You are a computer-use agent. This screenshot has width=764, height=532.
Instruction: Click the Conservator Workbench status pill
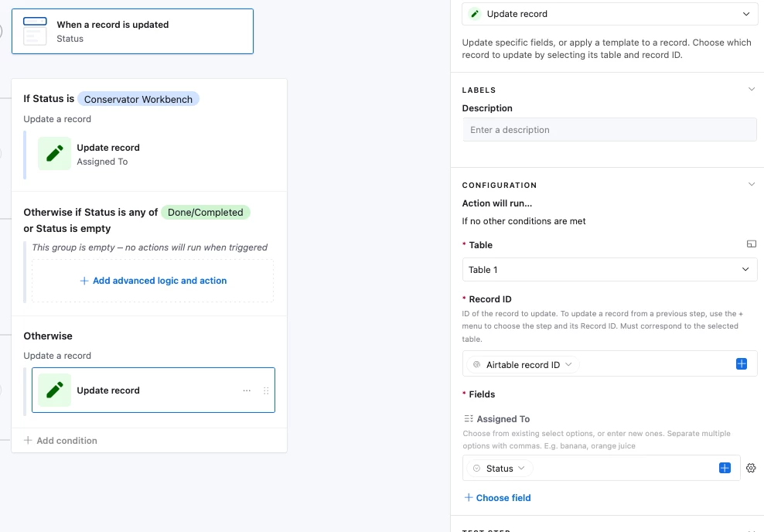pyautogui.click(x=138, y=99)
